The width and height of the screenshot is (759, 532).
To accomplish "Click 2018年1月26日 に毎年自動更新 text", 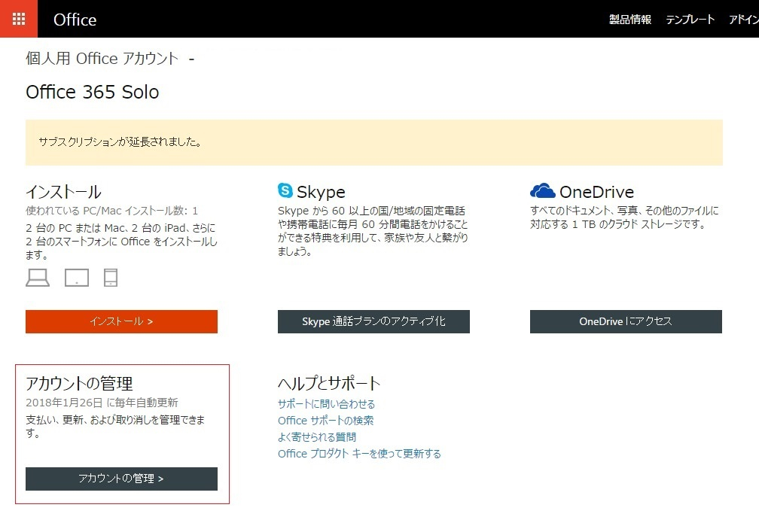I will pos(102,403).
